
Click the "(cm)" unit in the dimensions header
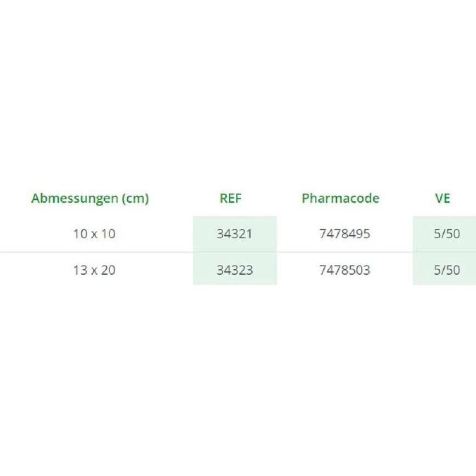pyautogui.click(x=135, y=199)
